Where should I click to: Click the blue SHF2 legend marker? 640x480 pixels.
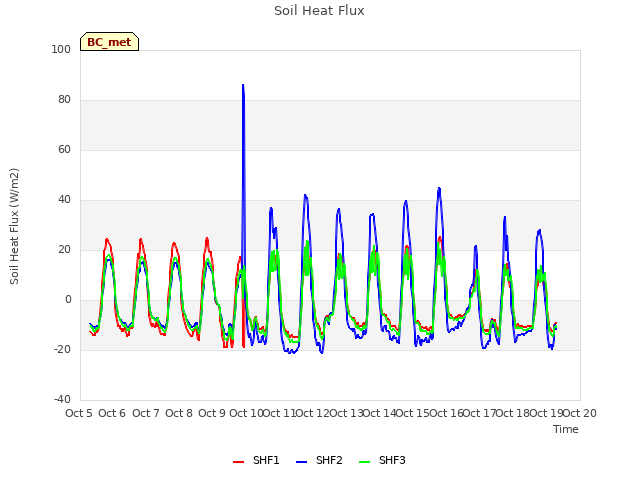[301, 462]
